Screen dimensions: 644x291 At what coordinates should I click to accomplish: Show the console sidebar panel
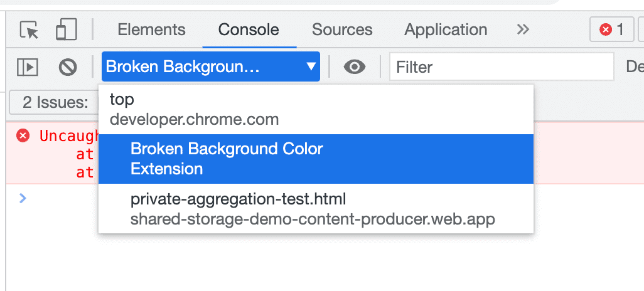point(27,67)
